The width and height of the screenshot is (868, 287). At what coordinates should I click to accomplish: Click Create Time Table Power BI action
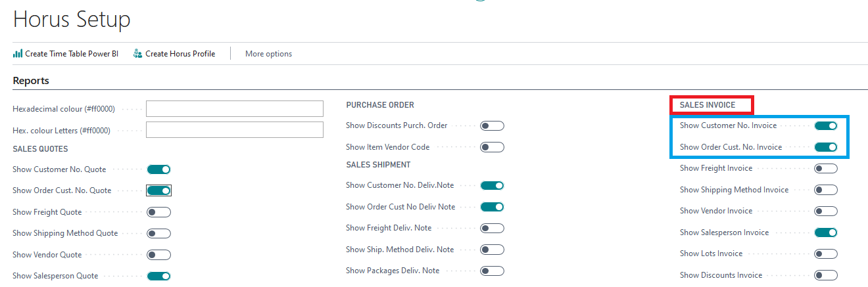pyautogui.click(x=66, y=54)
